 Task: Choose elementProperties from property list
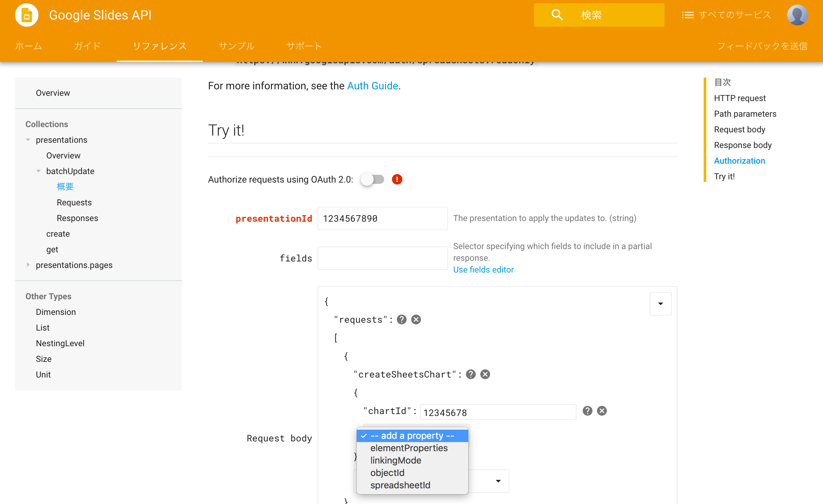(412, 448)
